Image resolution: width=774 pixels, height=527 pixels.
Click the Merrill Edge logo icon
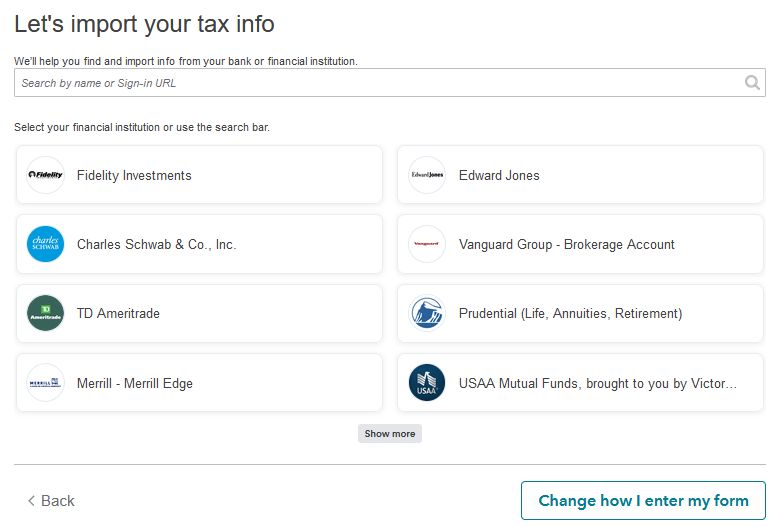[45, 383]
